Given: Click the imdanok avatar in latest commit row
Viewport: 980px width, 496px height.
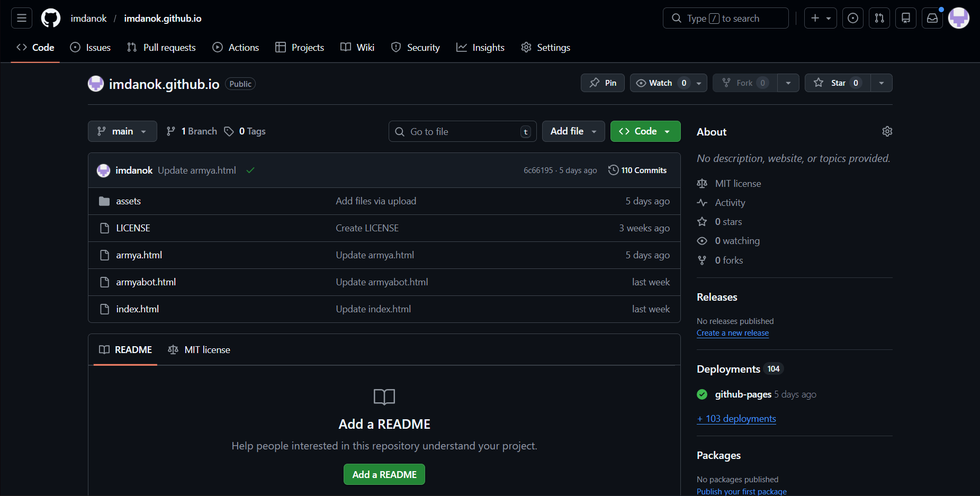Looking at the screenshot, I should point(103,170).
